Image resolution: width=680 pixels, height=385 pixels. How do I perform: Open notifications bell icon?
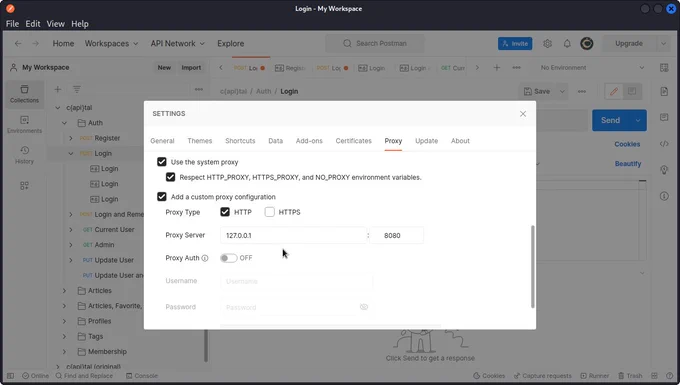(x=567, y=43)
